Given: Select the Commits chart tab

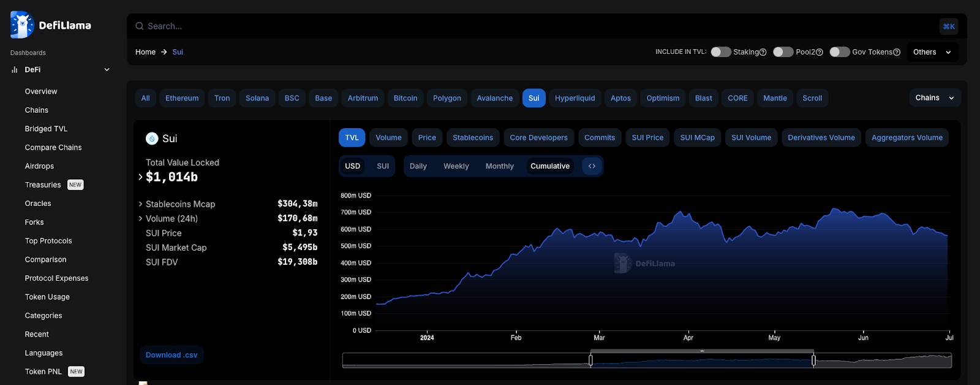Looking at the screenshot, I should click(600, 138).
